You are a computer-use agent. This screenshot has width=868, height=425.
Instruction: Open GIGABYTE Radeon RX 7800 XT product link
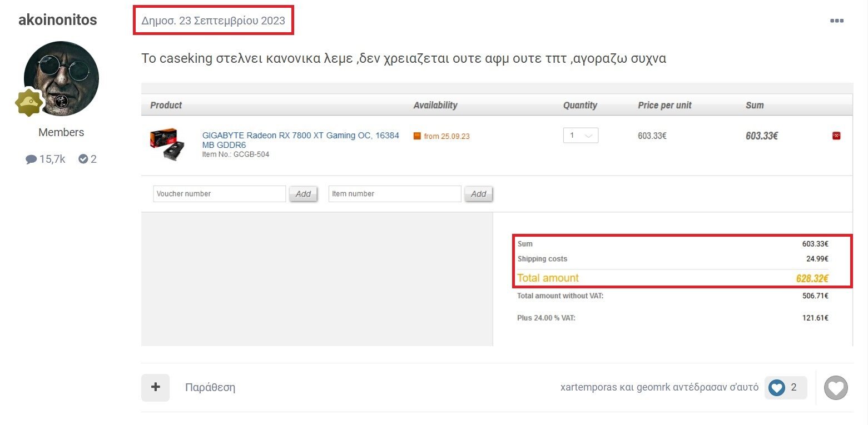tap(300, 140)
